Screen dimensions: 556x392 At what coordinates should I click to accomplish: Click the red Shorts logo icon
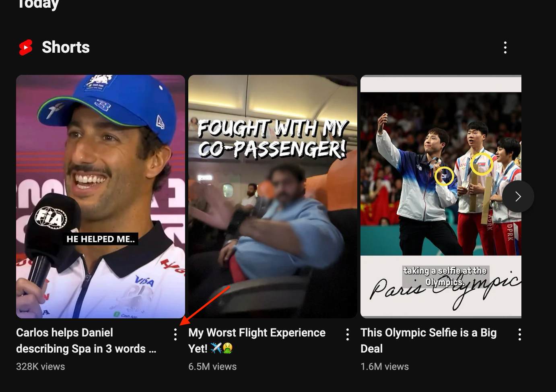25,47
